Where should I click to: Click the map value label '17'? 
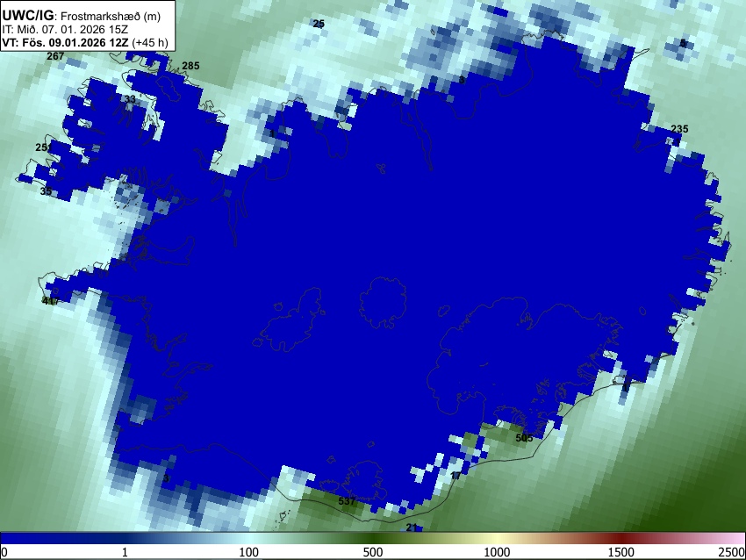[x=455, y=476]
